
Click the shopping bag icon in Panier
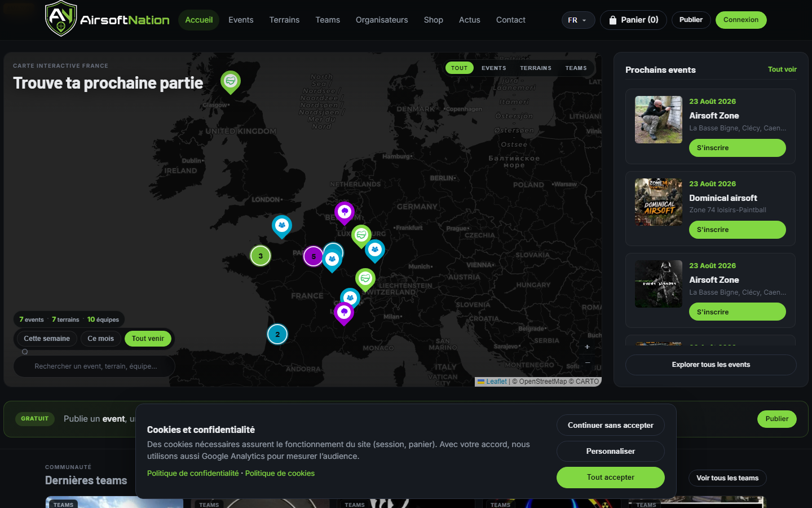click(x=613, y=20)
